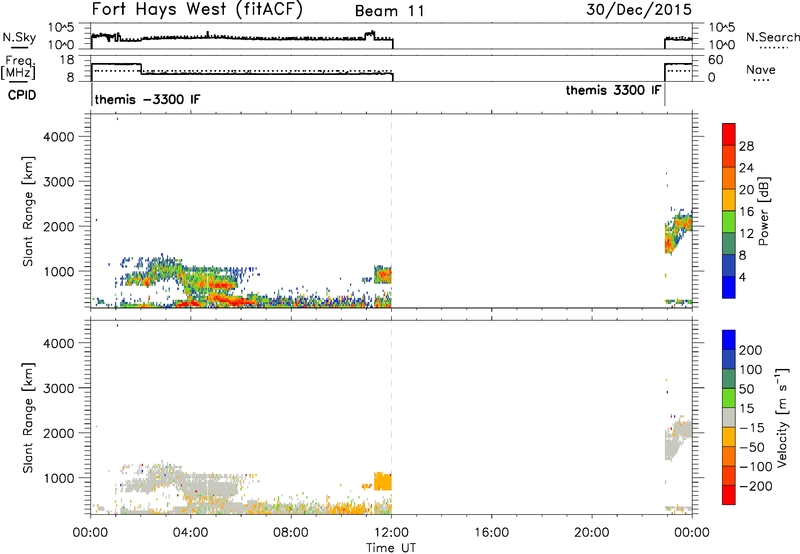Click the 'Nave' legend label

[761, 69]
